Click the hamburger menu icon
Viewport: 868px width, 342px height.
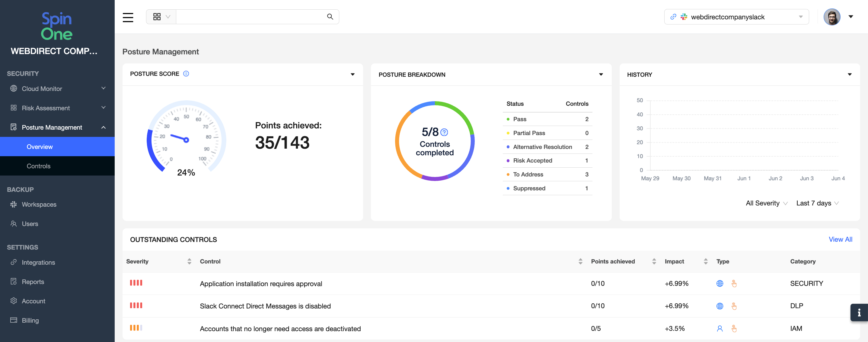[128, 17]
